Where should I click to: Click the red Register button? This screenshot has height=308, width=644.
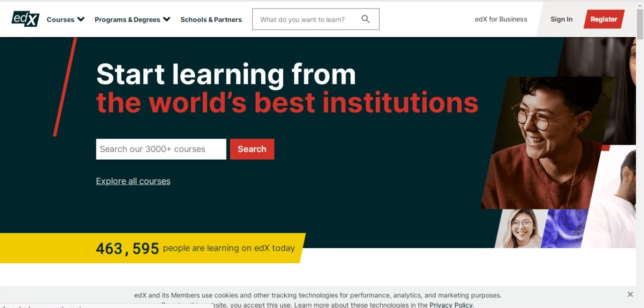coord(604,19)
